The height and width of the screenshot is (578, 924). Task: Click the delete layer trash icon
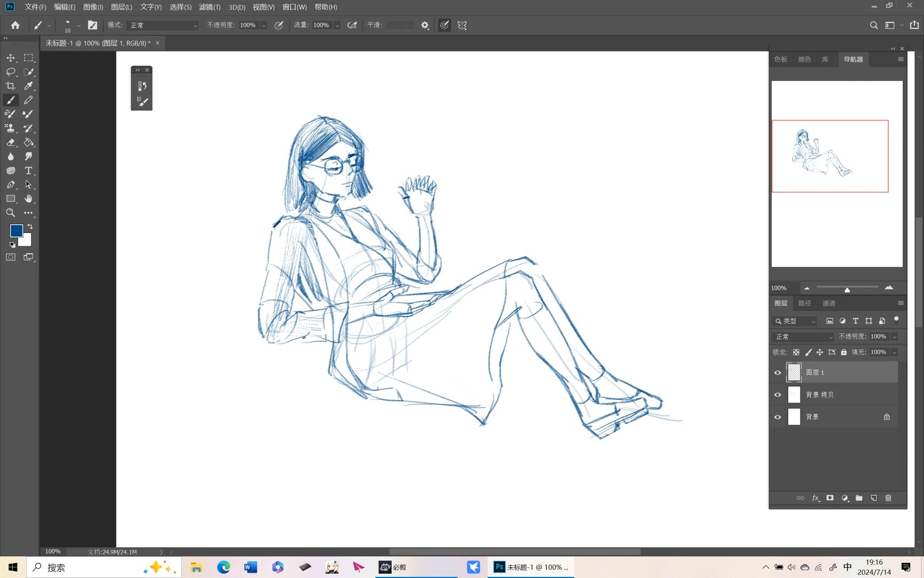888,498
